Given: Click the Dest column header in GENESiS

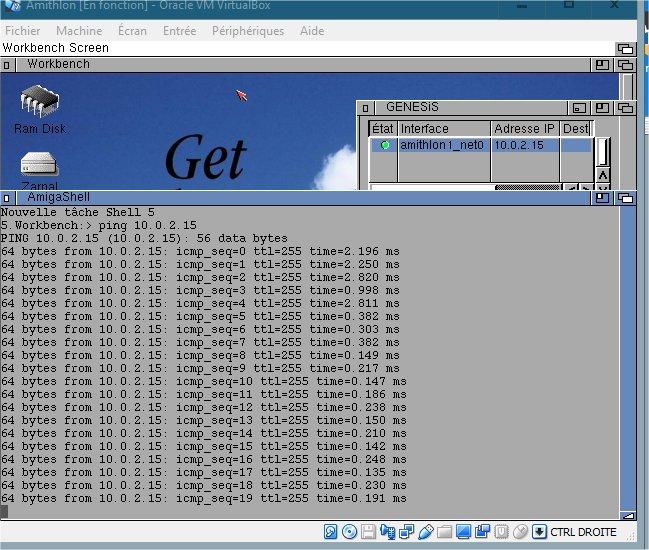Looking at the screenshot, I should pos(576,129).
